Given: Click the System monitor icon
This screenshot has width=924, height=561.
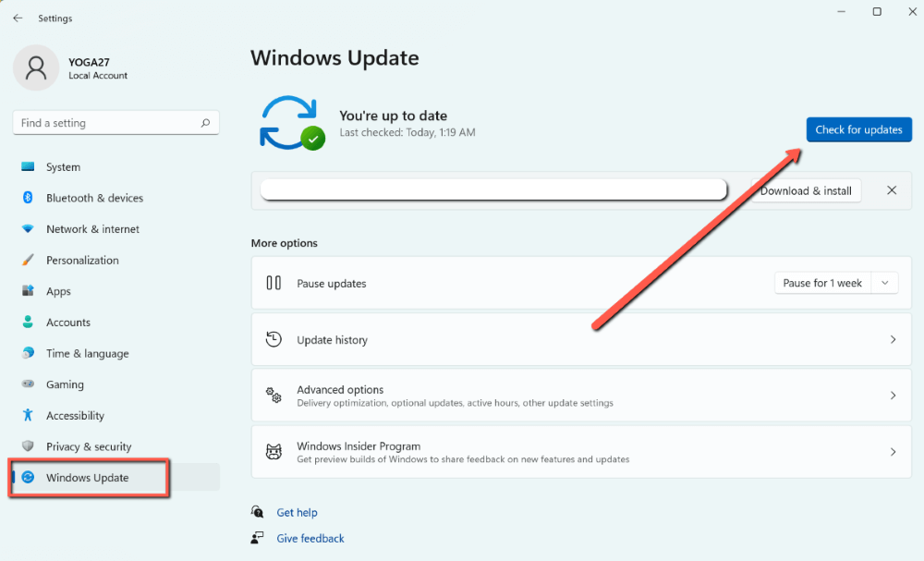Looking at the screenshot, I should point(28,166).
